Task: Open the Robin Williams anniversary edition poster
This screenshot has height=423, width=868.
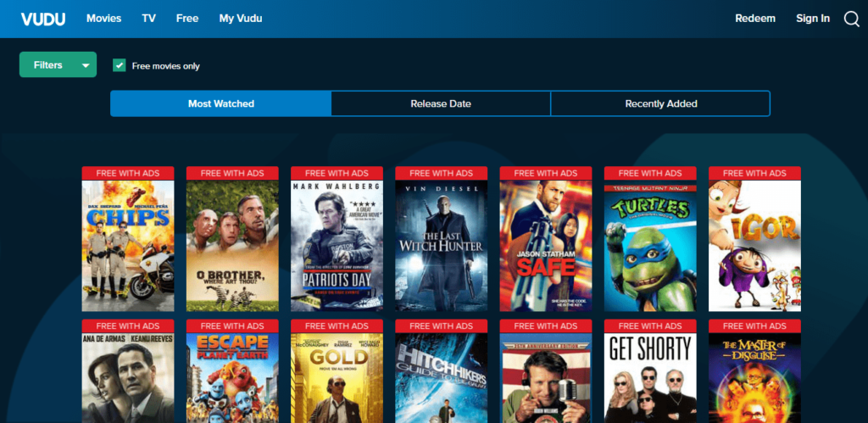Action: tap(546, 377)
